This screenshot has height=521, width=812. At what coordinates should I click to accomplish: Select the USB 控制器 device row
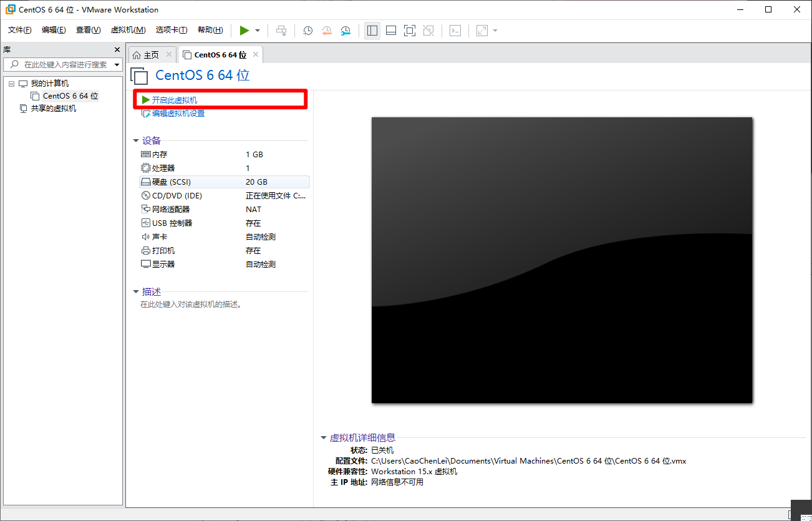pos(224,223)
